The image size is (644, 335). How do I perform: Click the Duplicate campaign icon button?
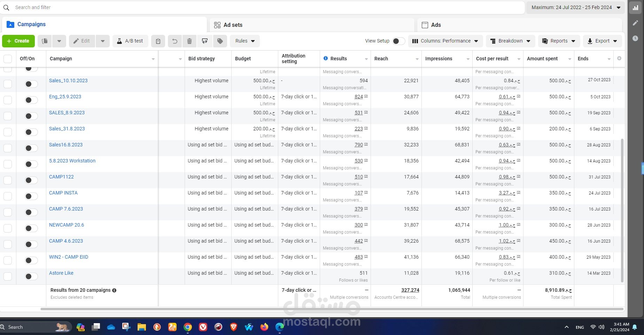45,41
